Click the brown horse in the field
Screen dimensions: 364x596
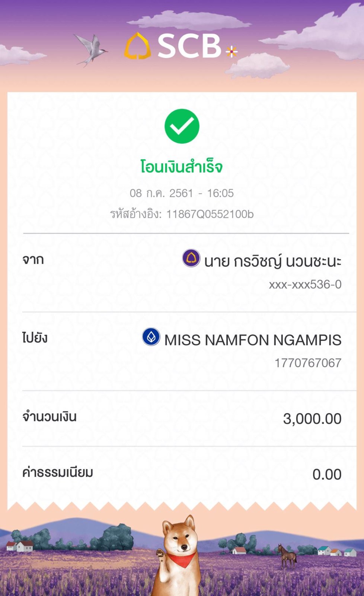287,555
